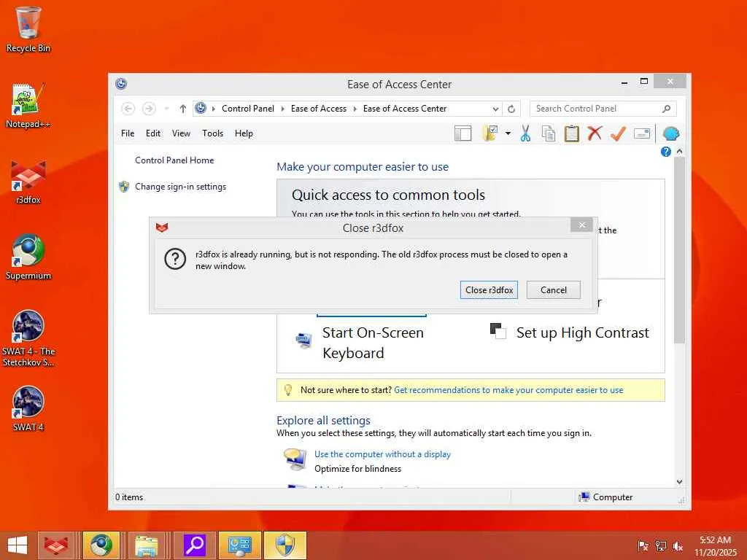Click the r3dfox taskbar button
The image size is (747, 560).
(55, 545)
